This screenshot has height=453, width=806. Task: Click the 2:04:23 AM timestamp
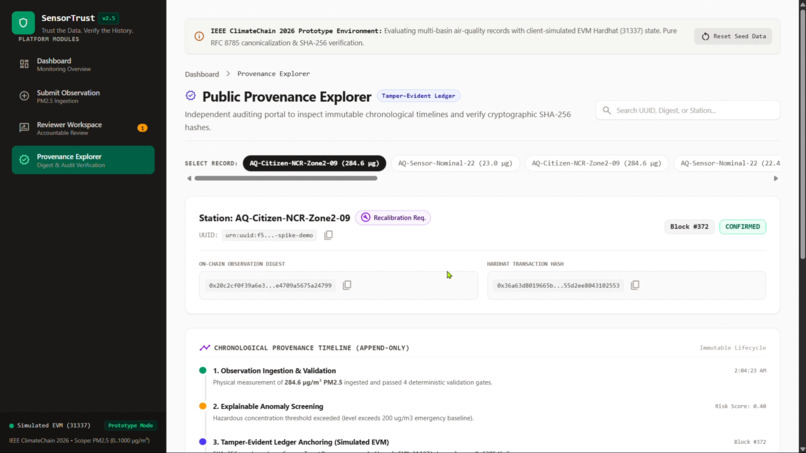[750, 371]
